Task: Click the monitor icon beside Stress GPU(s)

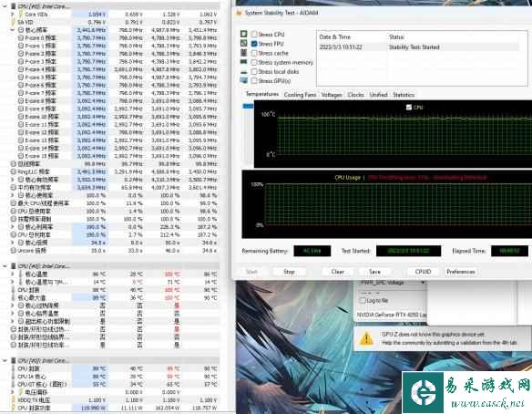Action: [x=243, y=80]
